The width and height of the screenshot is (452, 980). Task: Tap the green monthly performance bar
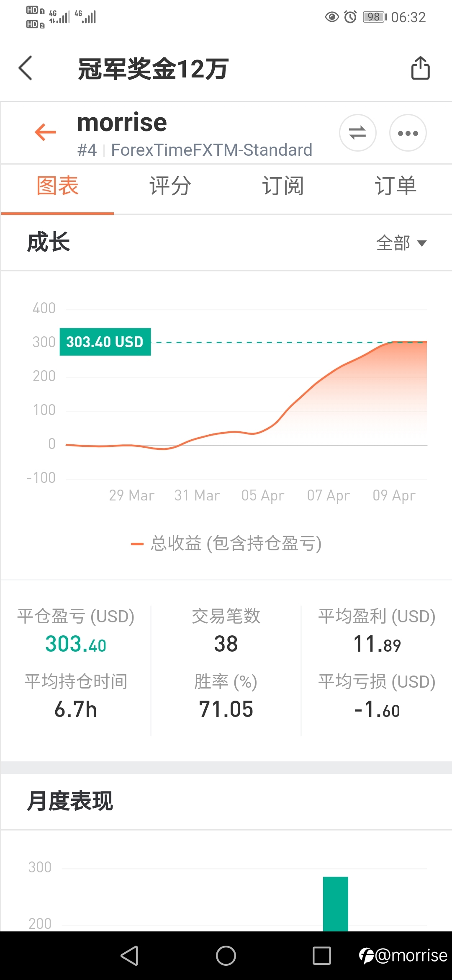[x=336, y=904]
